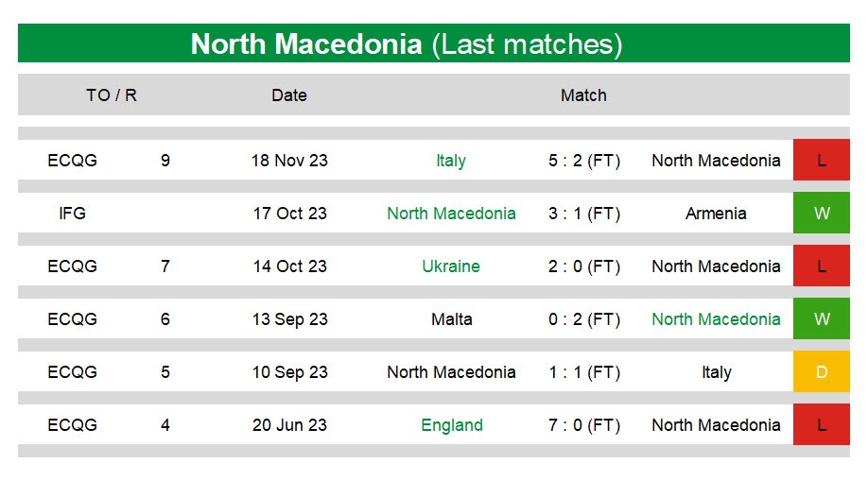Screen dimensions: 868x481
Task: Click the North Macedonia (Last matches) title banner
Action: (434, 43)
